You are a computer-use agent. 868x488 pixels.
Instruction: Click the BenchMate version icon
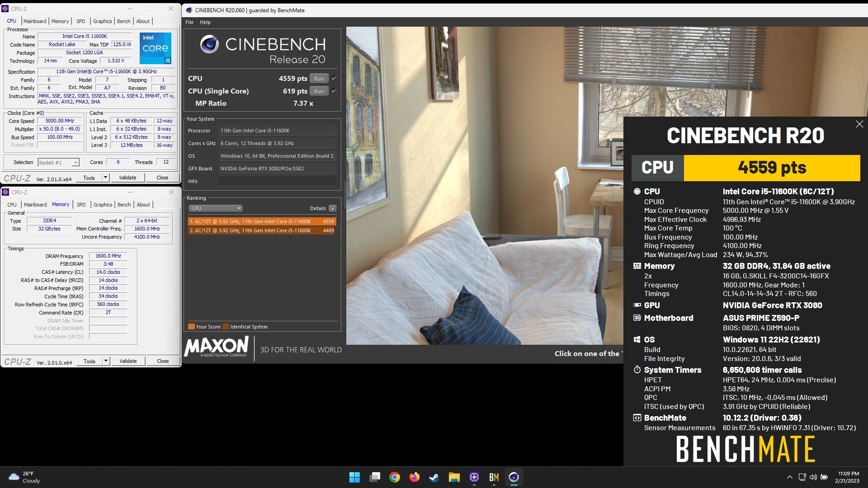[x=637, y=418]
